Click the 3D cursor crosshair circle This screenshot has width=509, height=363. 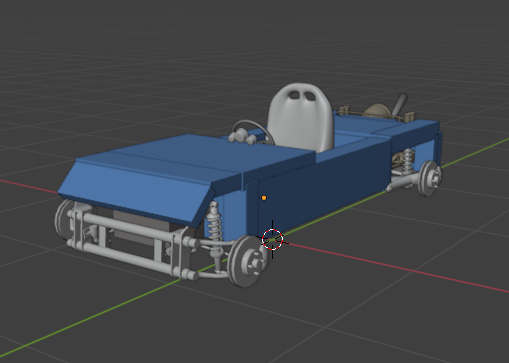pos(273,239)
